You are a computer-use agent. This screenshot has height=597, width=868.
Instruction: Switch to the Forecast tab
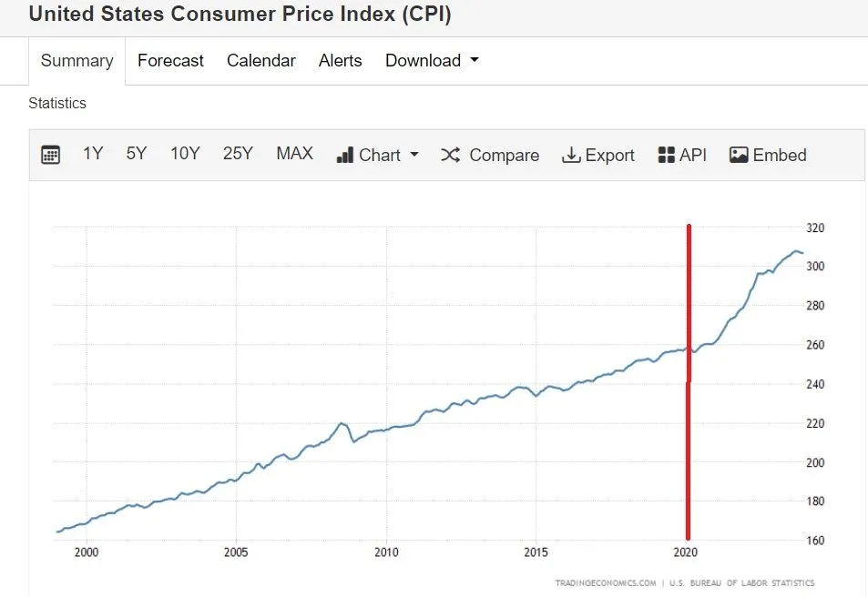coord(169,60)
